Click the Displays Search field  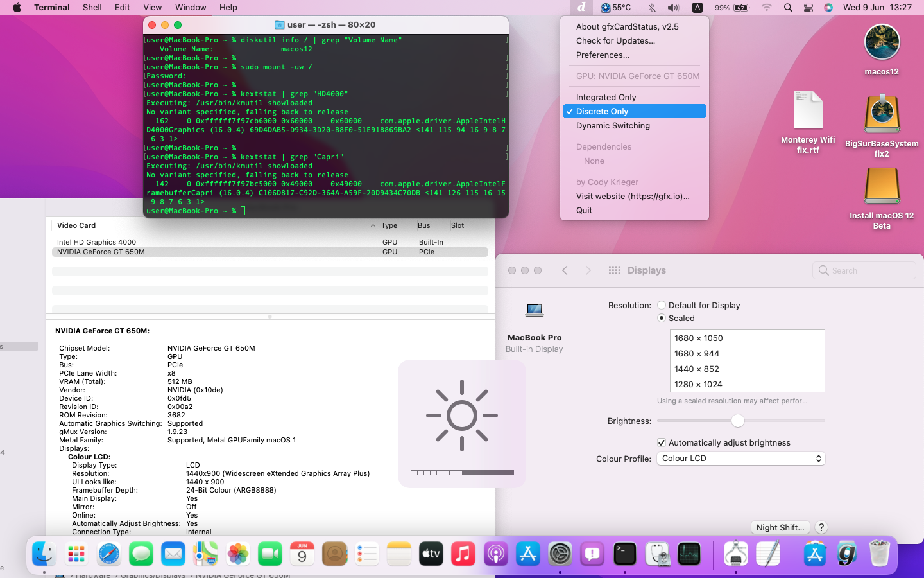point(864,270)
